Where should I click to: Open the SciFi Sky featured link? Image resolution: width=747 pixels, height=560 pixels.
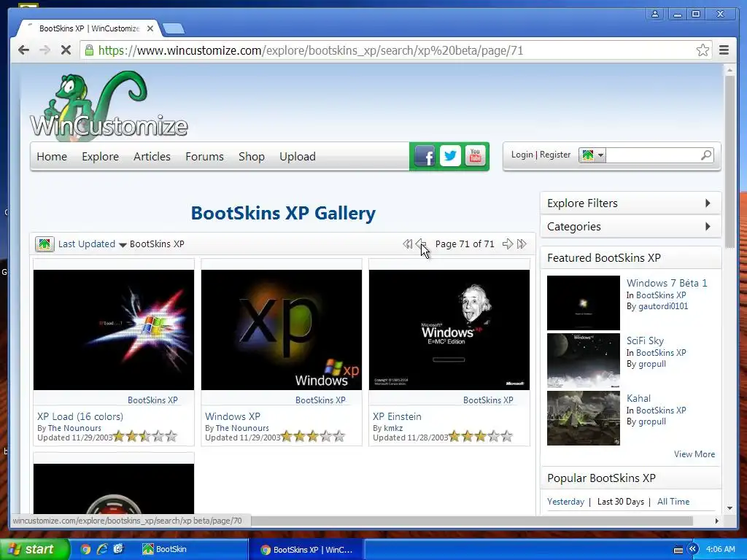645,341
